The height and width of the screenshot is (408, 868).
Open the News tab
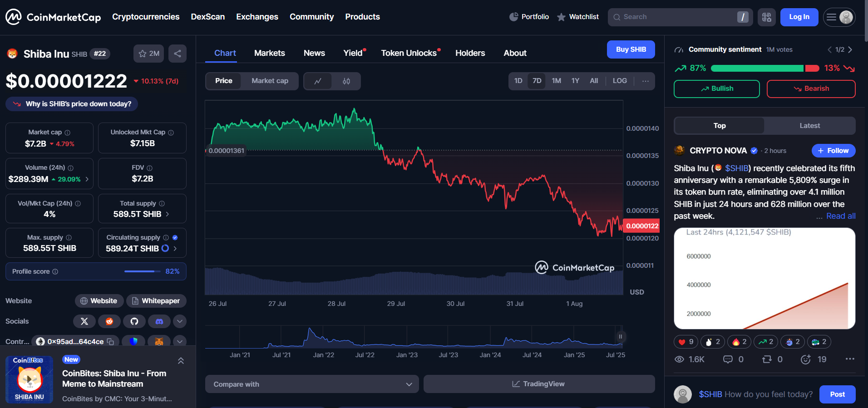314,53
